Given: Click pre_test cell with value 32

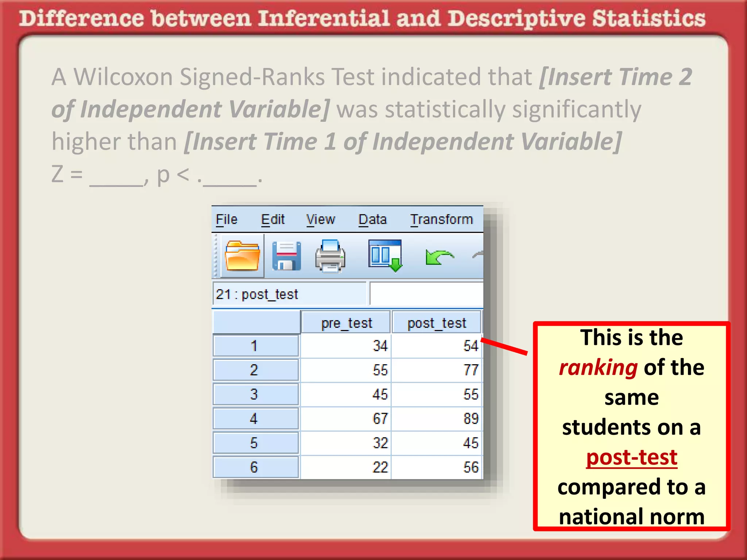Looking at the screenshot, I should (x=345, y=443).
